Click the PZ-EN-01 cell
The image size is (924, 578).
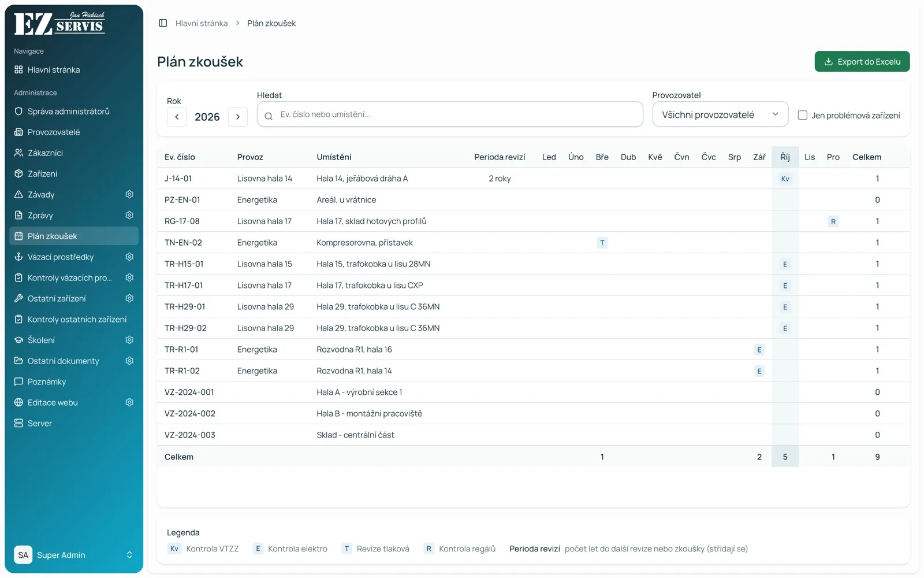click(x=182, y=200)
